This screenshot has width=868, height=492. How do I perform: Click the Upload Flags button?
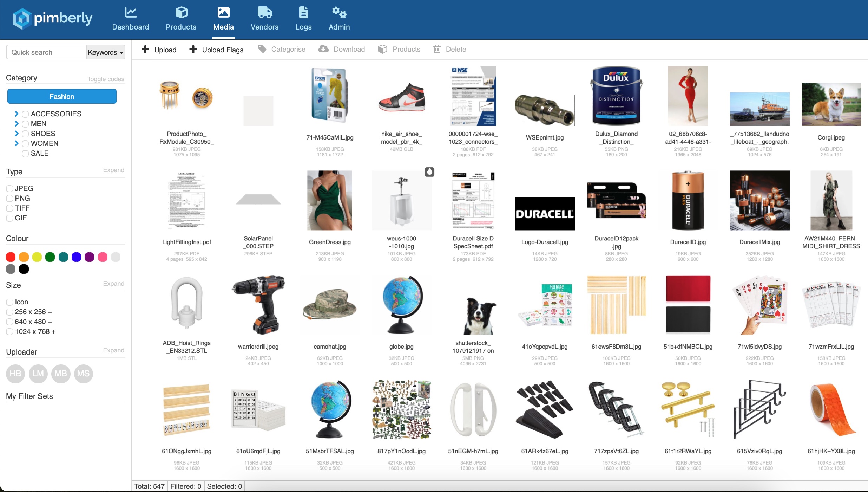pos(216,50)
